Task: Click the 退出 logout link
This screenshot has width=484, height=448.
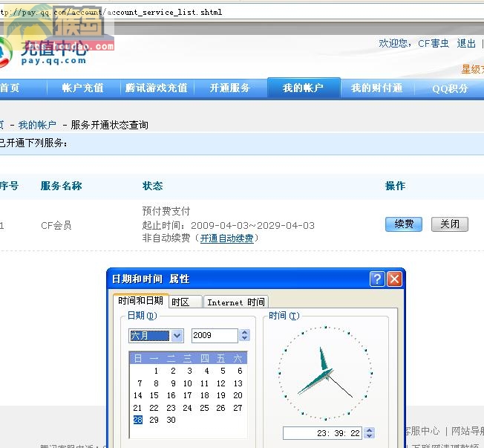Action: coord(466,44)
